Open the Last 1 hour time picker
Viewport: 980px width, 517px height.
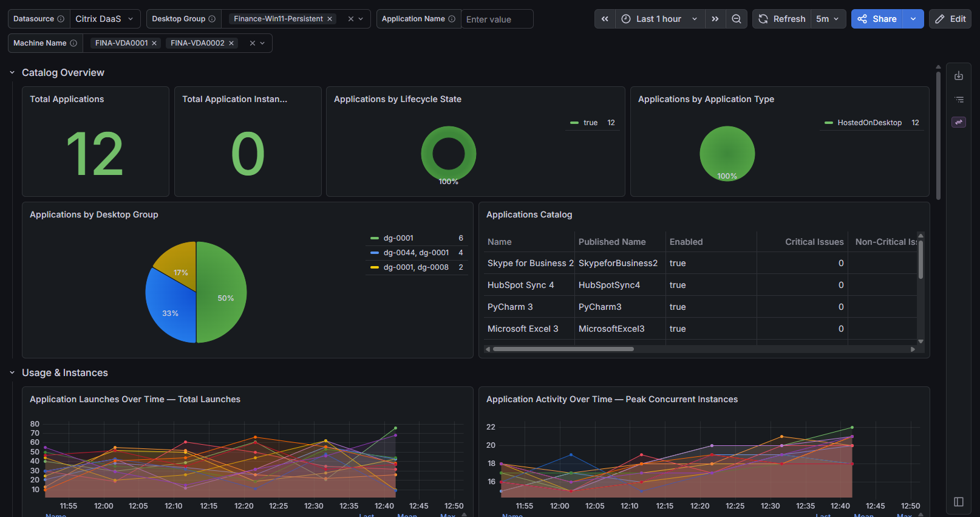[x=660, y=19]
